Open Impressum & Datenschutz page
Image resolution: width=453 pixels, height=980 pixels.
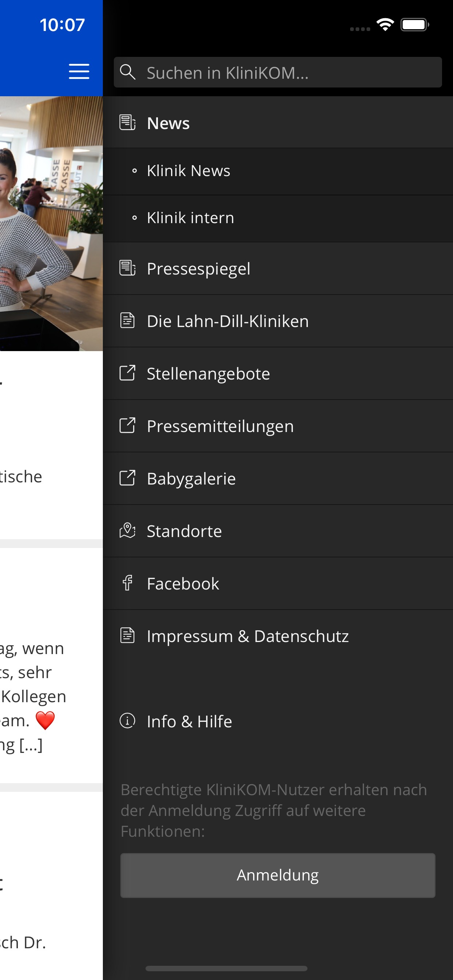[278, 636]
